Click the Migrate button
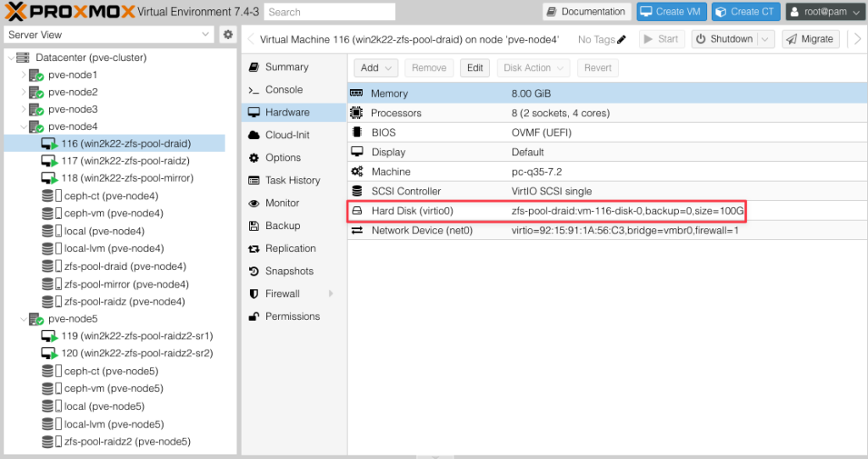868x459 pixels. tap(810, 39)
